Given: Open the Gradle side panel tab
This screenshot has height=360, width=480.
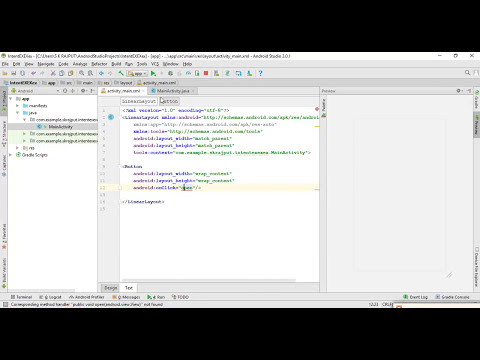Looking at the screenshot, I should pyautogui.click(x=477, y=99).
